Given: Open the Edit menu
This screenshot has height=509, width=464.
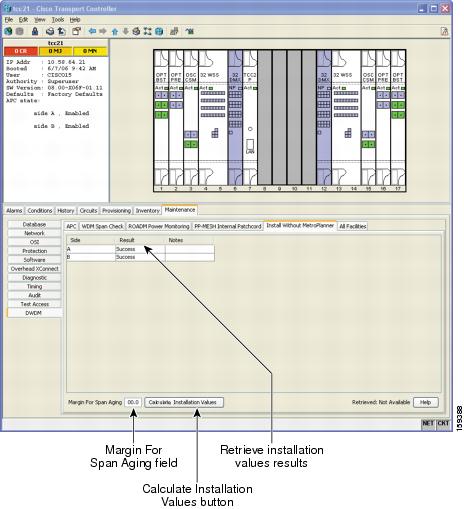Looking at the screenshot, I should pyautogui.click(x=23, y=20).
